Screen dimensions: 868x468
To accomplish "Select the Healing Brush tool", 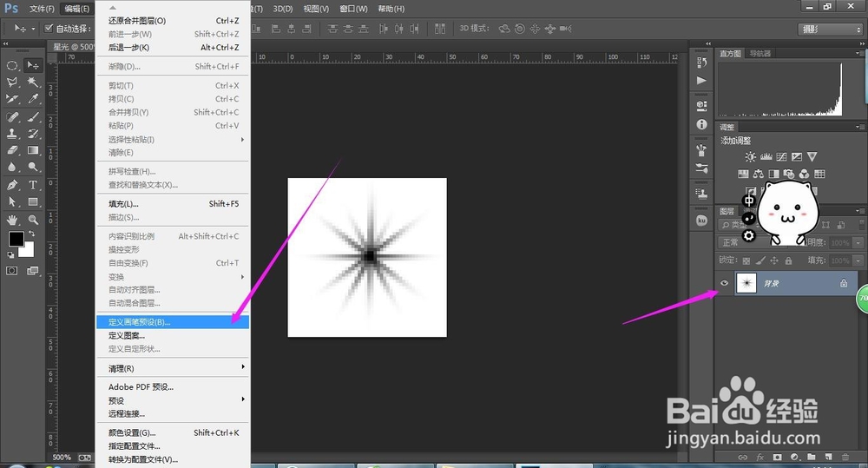I will (x=12, y=117).
